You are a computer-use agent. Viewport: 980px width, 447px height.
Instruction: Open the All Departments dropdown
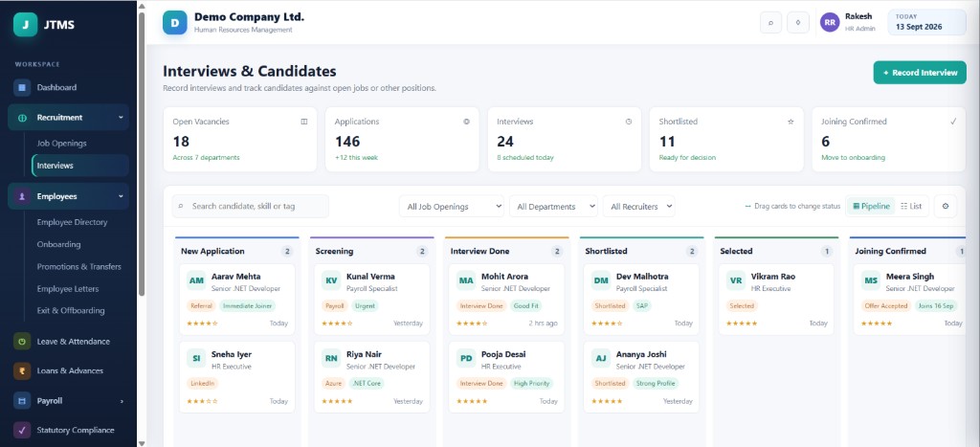553,207
